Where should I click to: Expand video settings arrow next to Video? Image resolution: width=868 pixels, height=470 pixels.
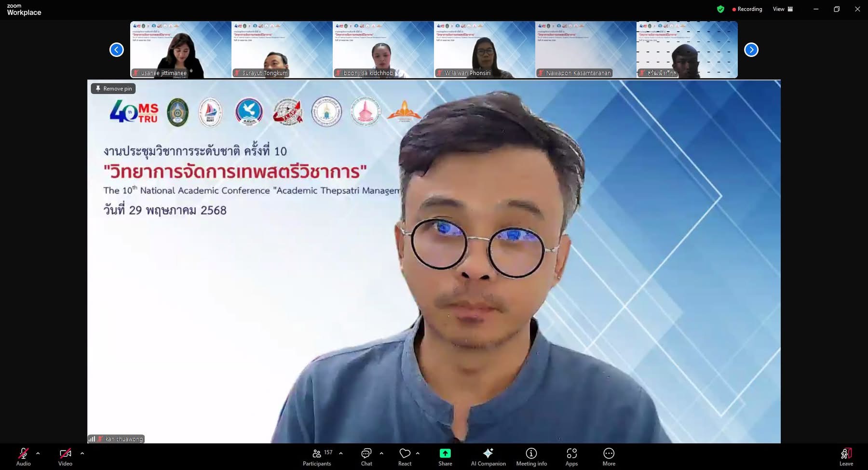[82, 453]
